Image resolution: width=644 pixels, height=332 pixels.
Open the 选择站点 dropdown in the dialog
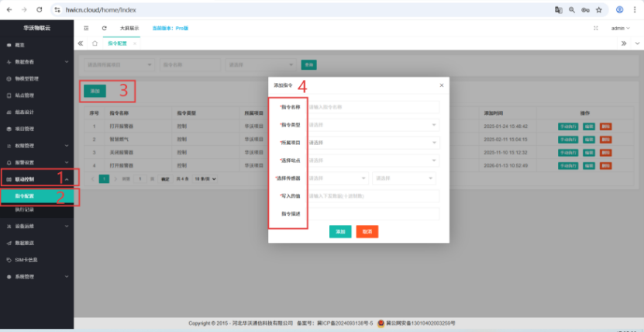[374, 161]
